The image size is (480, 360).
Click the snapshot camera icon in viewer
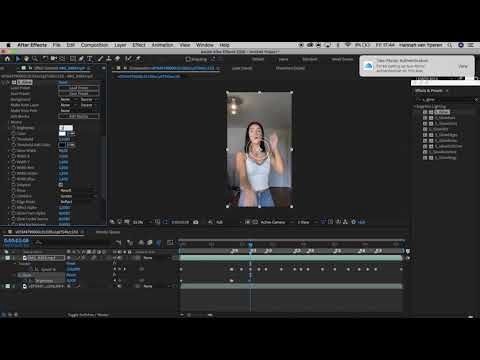(196, 222)
